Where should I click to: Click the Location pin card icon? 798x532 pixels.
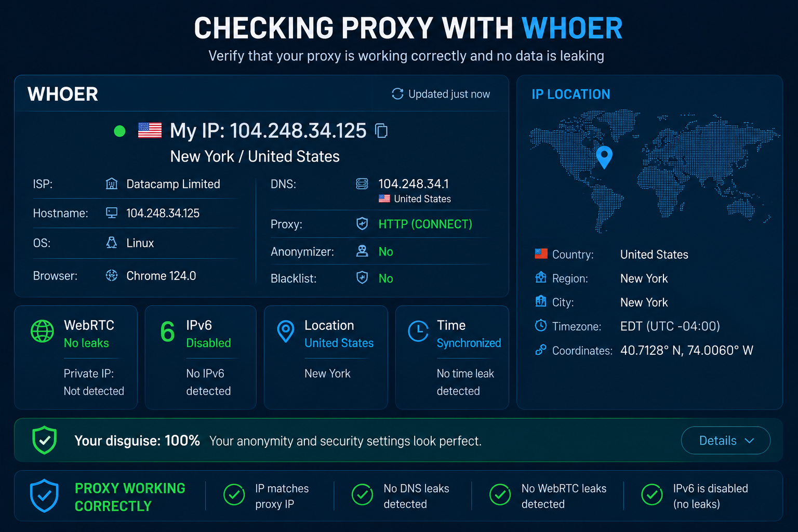point(286,331)
